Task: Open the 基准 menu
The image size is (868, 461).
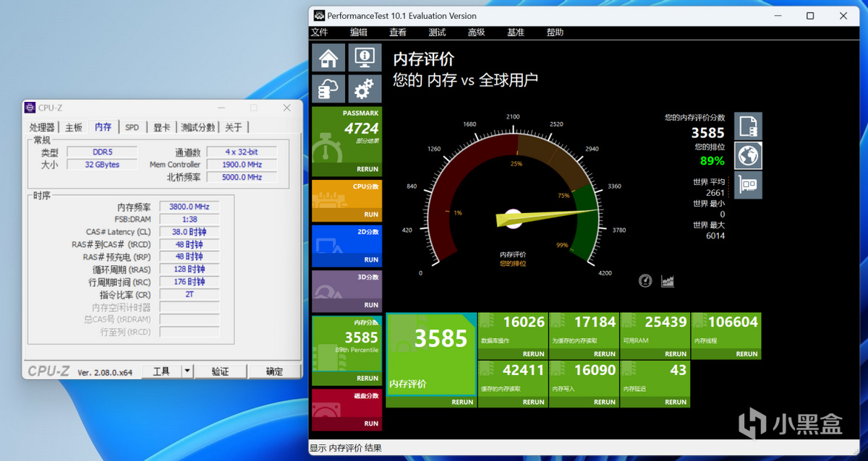Action: tap(515, 33)
